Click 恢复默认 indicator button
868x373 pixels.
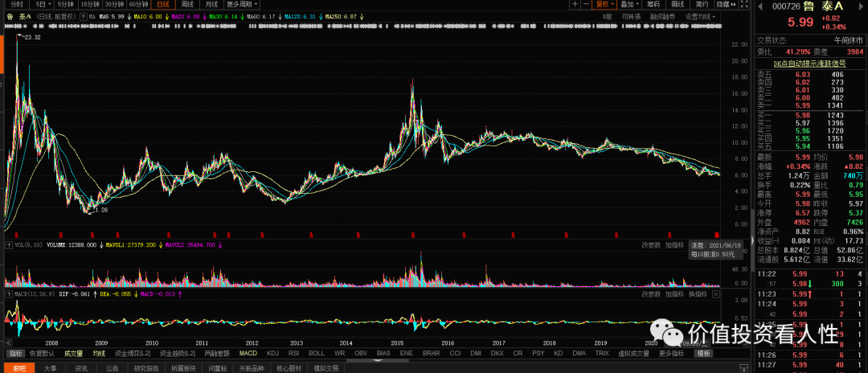point(42,353)
